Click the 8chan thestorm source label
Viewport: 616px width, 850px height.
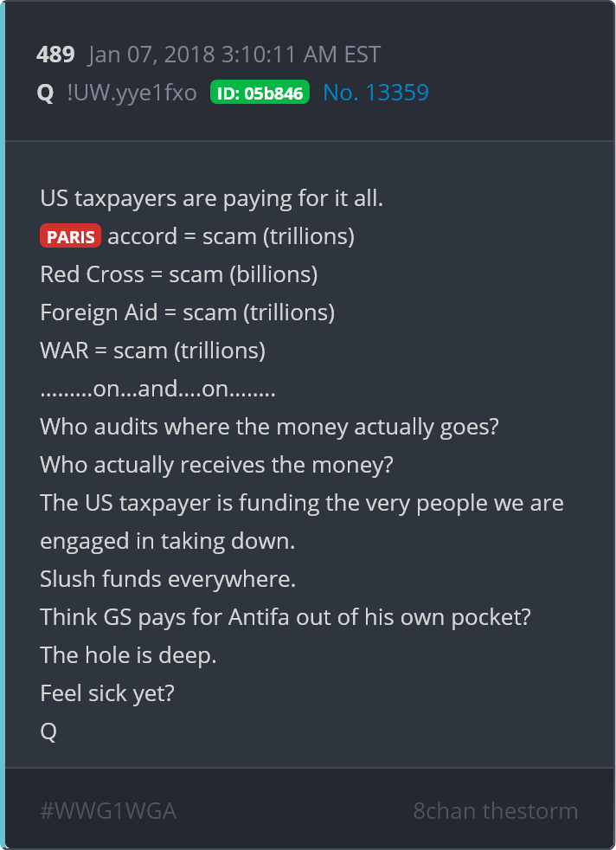495,812
